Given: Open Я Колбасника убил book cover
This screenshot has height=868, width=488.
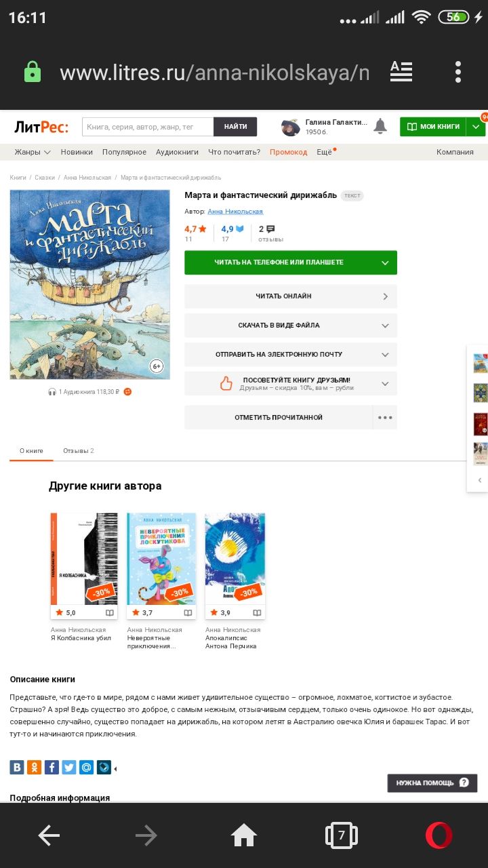Looking at the screenshot, I should [x=84, y=559].
